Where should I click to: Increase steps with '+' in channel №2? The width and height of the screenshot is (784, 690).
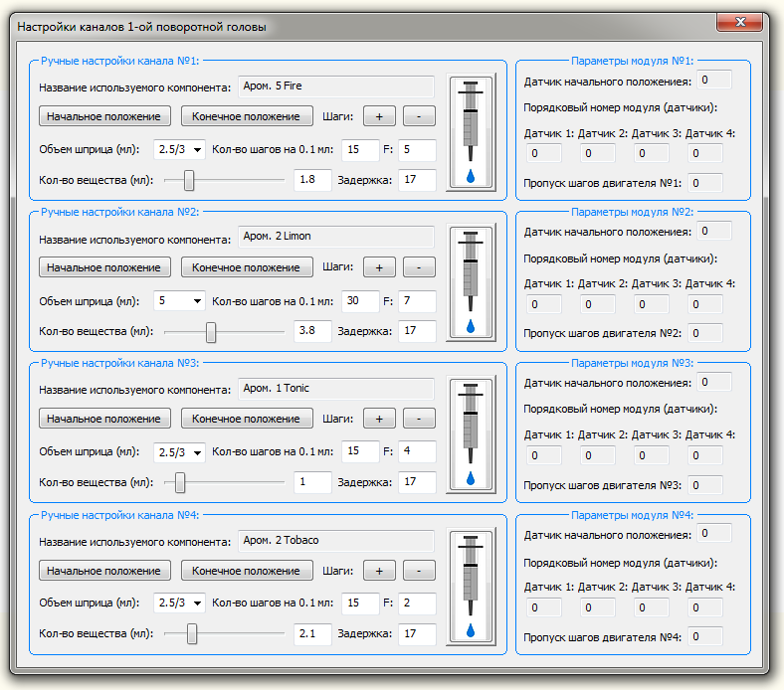379,267
